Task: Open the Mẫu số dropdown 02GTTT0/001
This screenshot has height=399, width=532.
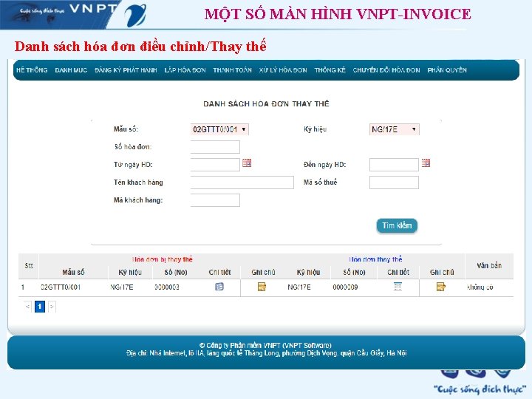Action: pos(219,129)
